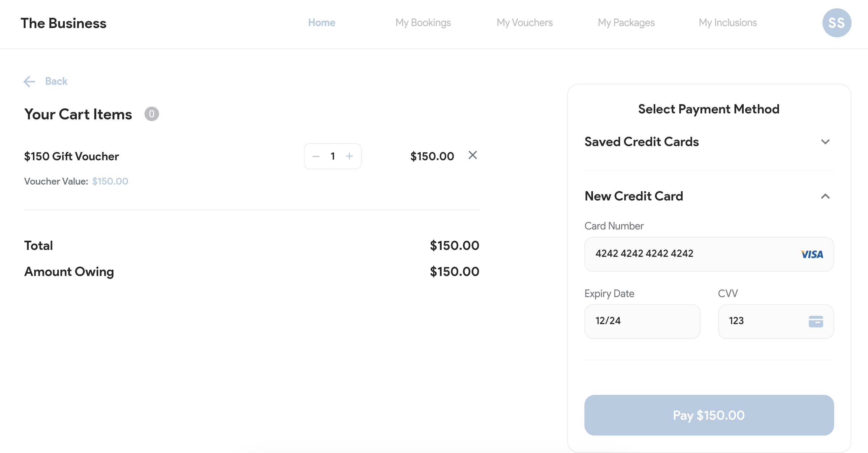
Task: Open the My Vouchers tab
Action: [524, 22]
